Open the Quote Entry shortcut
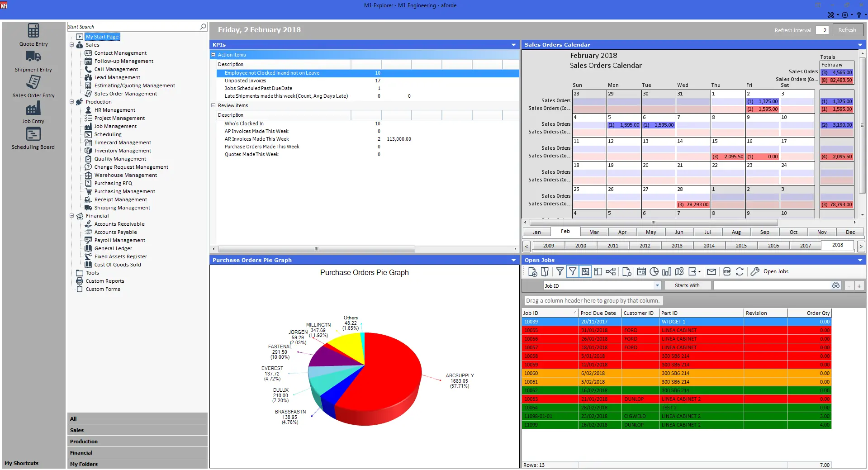This screenshot has width=868, height=470. tap(33, 35)
